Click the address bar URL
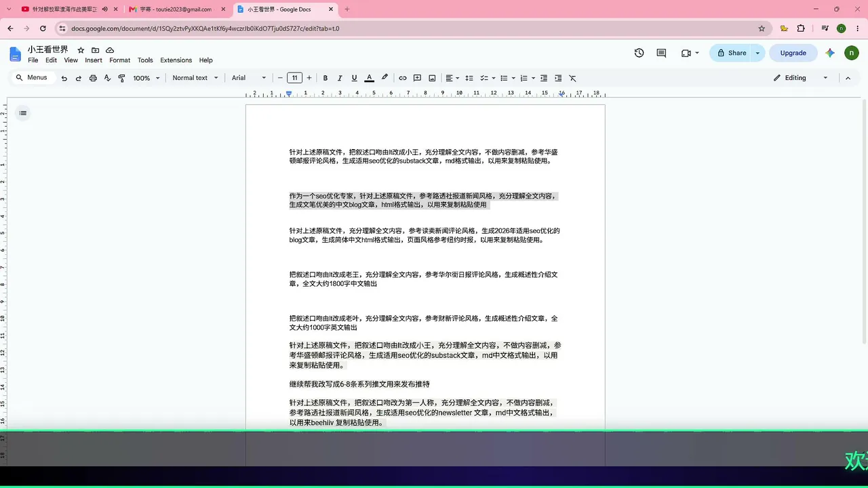The image size is (868, 488). (205, 28)
